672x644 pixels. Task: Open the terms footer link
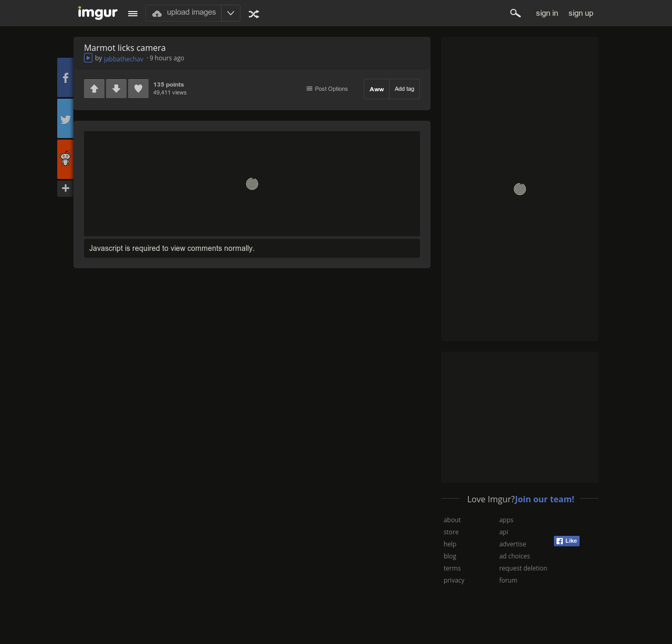452,568
